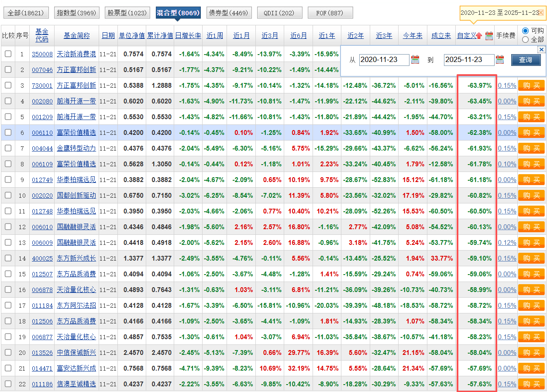Close the date range tooltip at top right
This screenshot has width=547, height=392.
coord(541,13)
